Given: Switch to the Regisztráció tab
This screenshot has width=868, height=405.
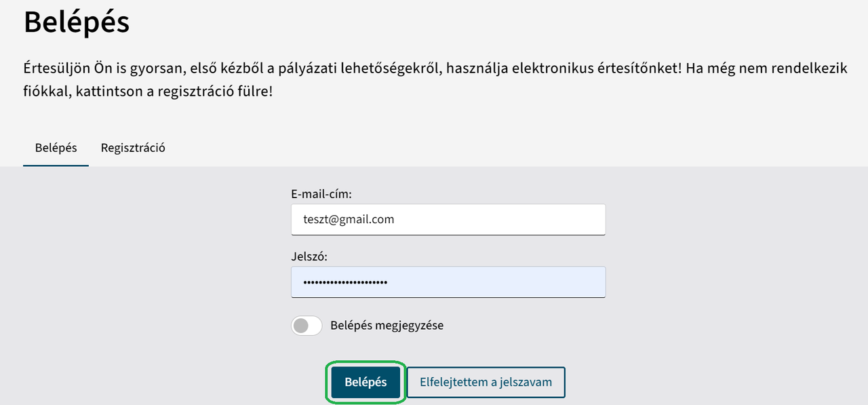Looking at the screenshot, I should point(133,148).
